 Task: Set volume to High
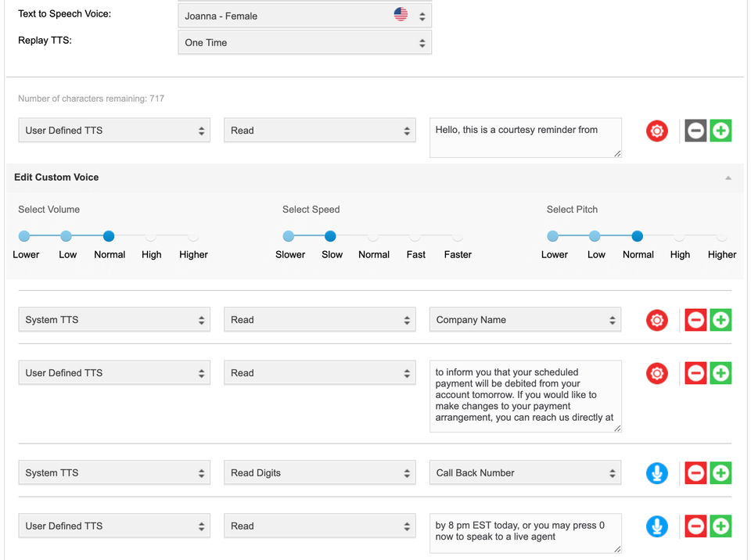click(x=151, y=236)
